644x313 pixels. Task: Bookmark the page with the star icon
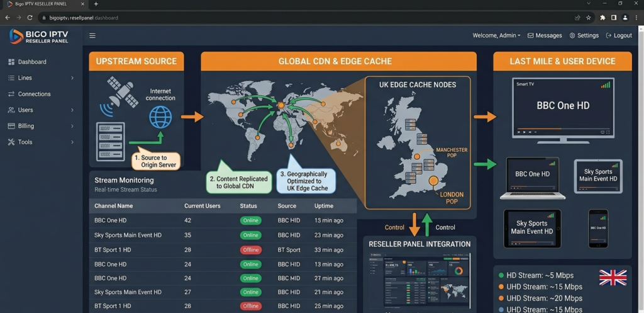coord(588,18)
